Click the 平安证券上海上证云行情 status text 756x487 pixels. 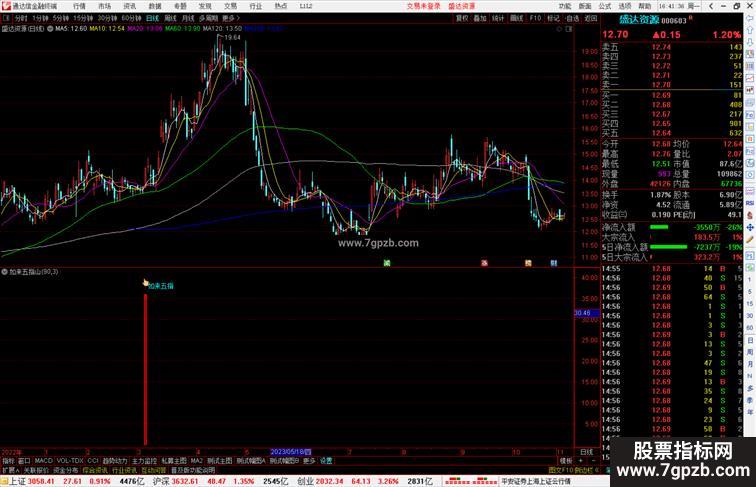click(x=536, y=481)
